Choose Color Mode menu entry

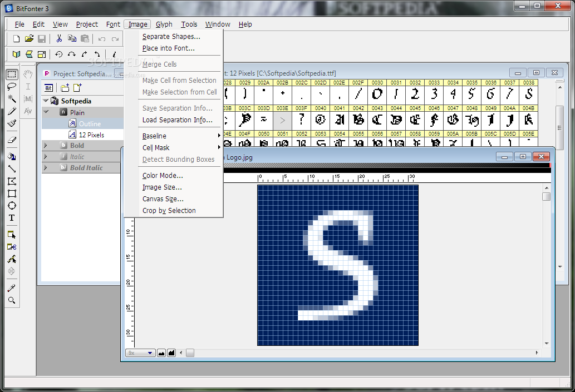point(163,176)
